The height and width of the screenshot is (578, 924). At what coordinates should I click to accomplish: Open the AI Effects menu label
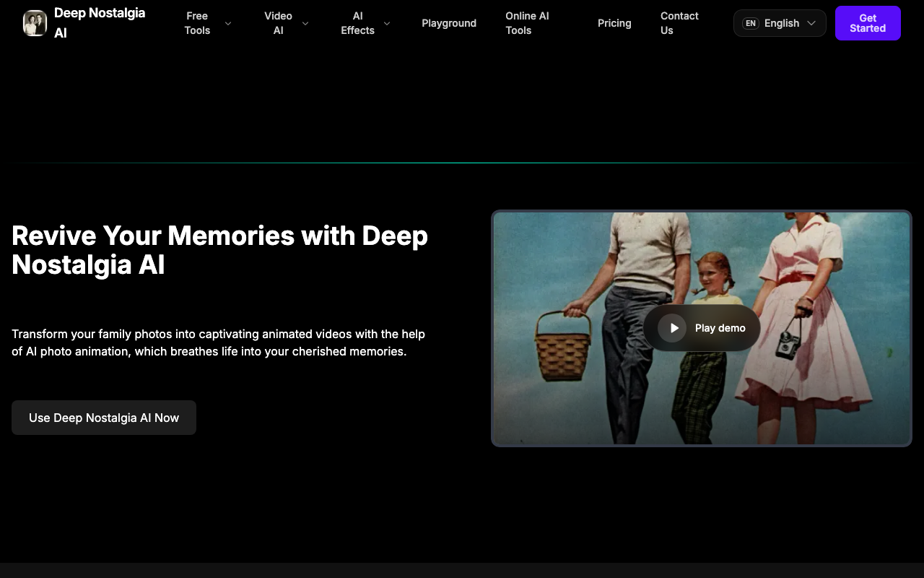pyautogui.click(x=357, y=23)
